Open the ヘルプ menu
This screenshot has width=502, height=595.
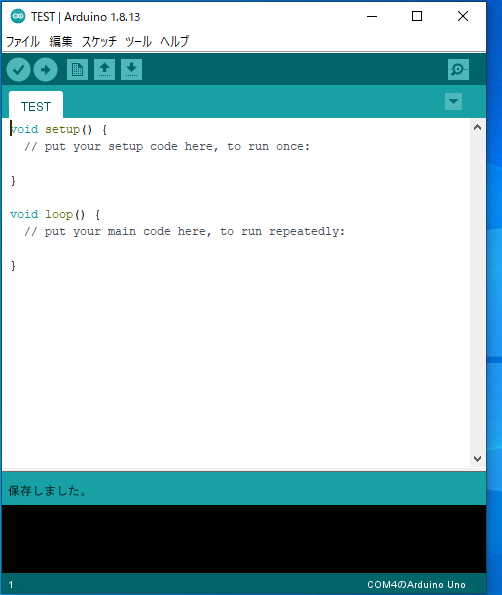pos(175,41)
